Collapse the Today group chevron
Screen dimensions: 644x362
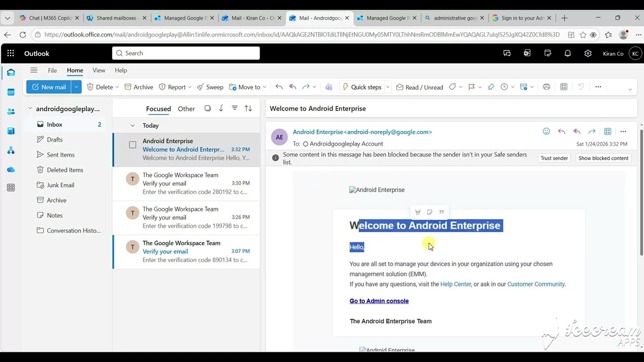click(x=132, y=126)
